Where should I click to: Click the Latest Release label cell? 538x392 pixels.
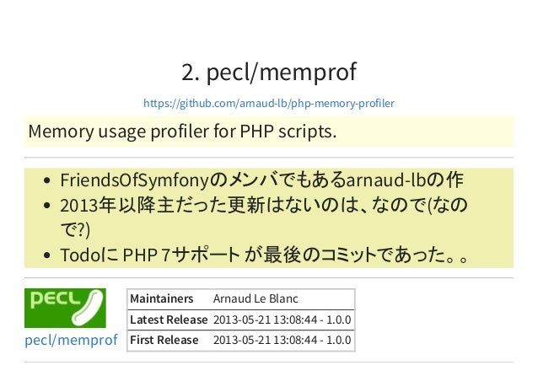(169, 320)
